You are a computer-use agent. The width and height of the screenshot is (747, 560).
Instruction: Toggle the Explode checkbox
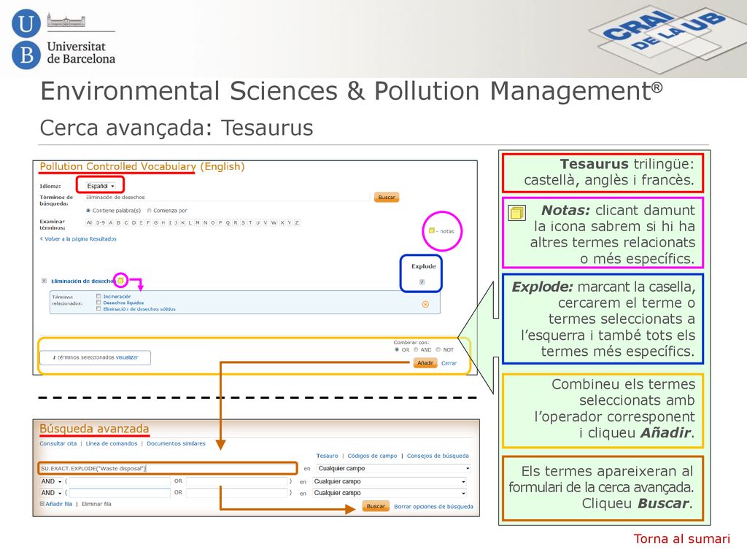tap(422, 282)
